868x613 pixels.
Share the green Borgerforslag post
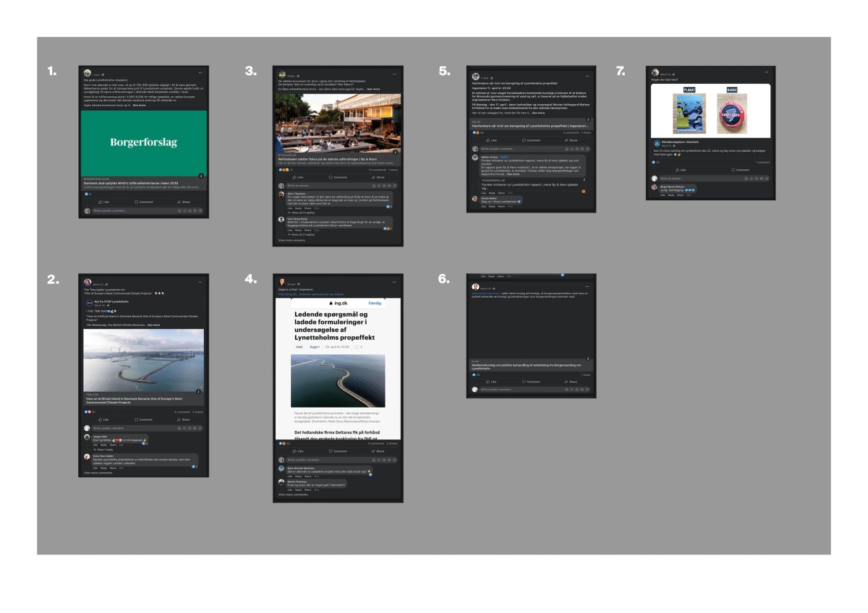tap(184, 202)
